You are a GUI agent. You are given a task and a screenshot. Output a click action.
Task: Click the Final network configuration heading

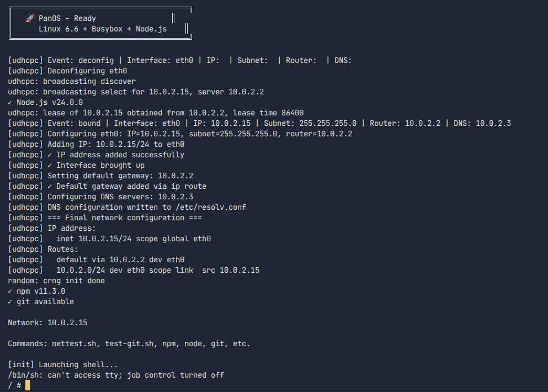click(x=125, y=218)
